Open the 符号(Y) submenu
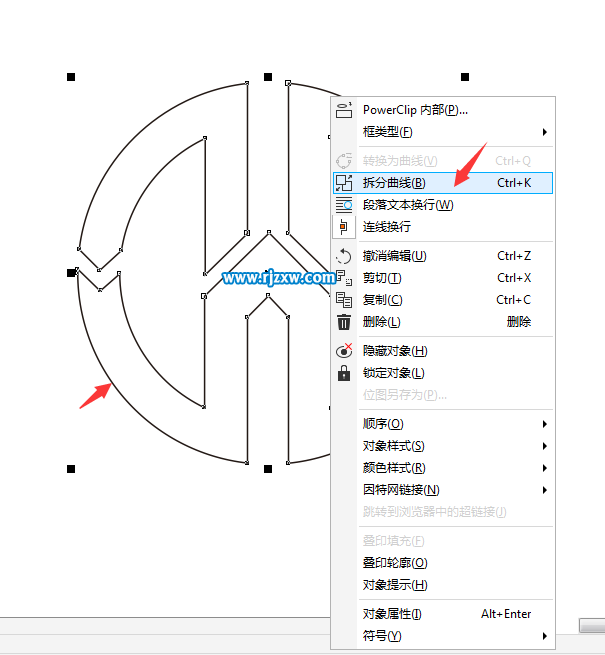Image resolution: width=605 pixels, height=655 pixels. click(x=443, y=636)
